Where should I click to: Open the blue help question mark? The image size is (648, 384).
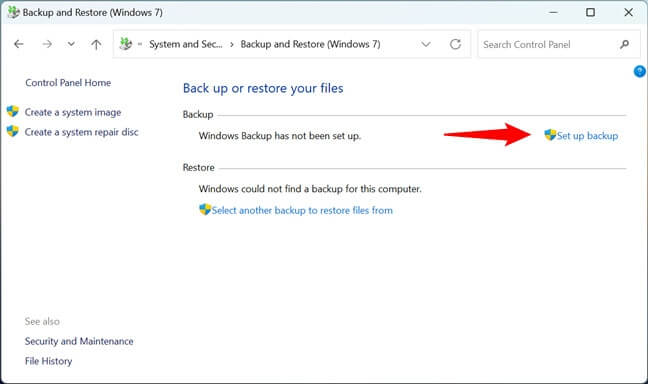[x=639, y=72]
